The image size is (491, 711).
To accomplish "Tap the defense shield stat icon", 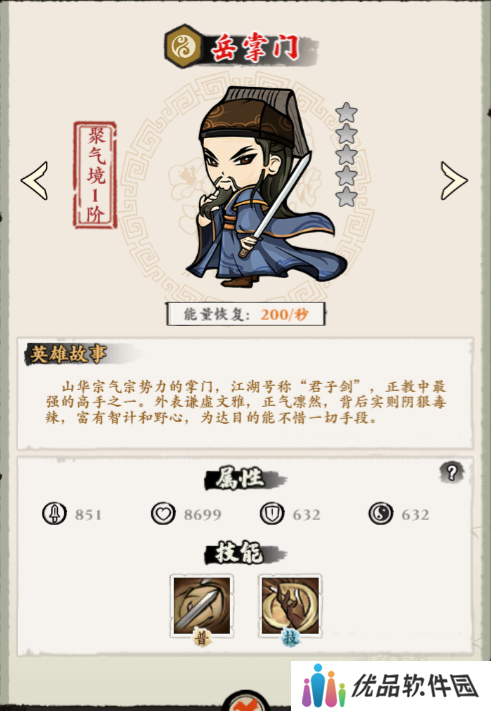I will 272,514.
